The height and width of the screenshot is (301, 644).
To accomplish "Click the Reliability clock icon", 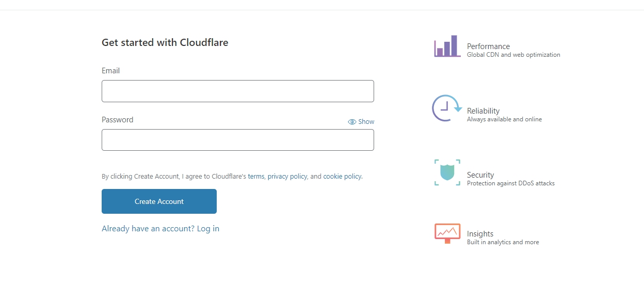I will [x=446, y=108].
